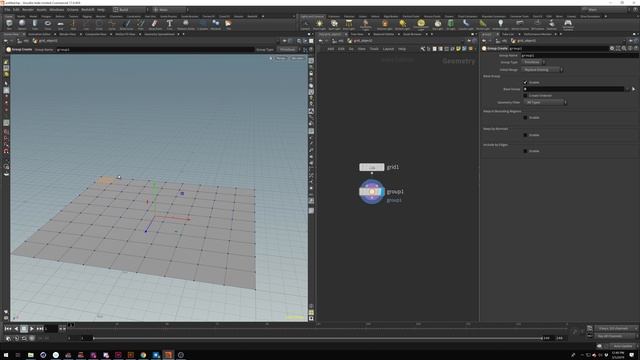Open the Base Group pattern dropdown arrow
Viewport: 640px width, 360px height.
pyautogui.click(x=627, y=89)
